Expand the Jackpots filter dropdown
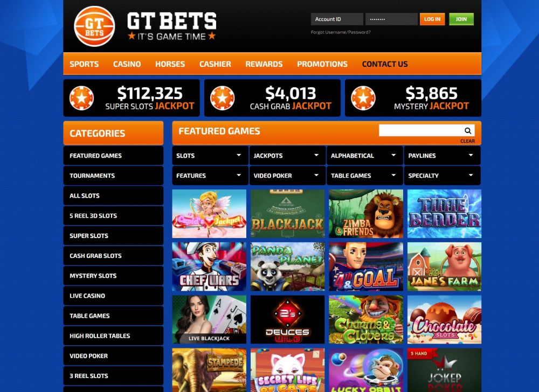The width and height of the screenshot is (539, 392). [287, 156]
